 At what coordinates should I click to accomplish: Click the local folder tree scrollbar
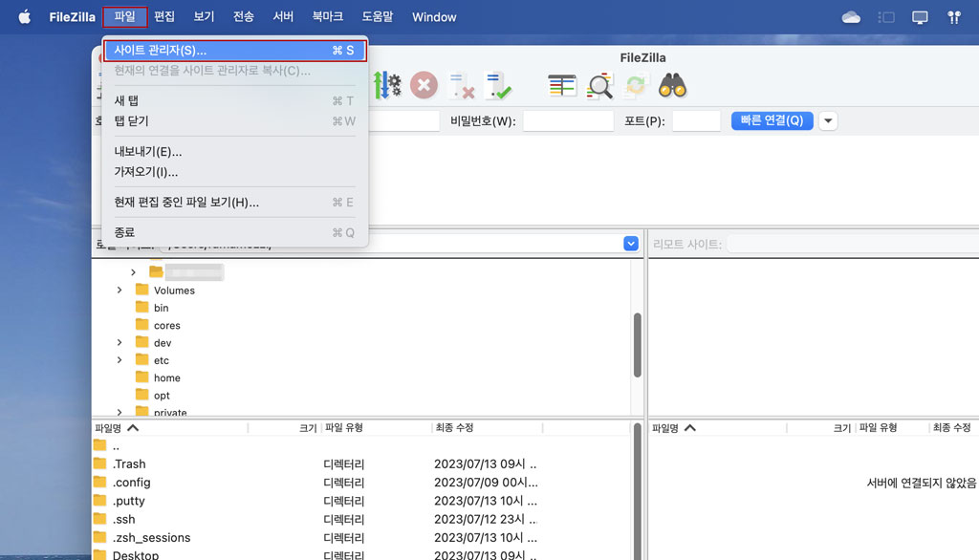coord(638,344)
